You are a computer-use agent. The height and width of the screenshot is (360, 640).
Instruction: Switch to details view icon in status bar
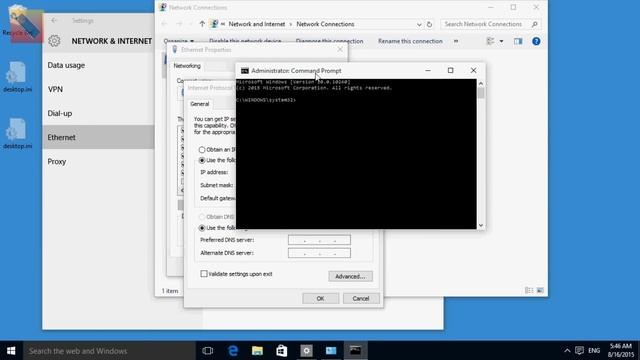[x=529, y=291]
